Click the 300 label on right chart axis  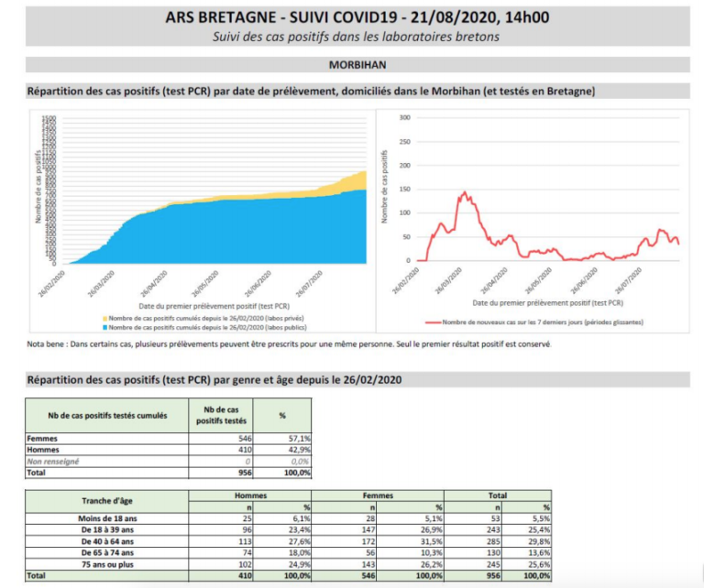pos(404,117)
